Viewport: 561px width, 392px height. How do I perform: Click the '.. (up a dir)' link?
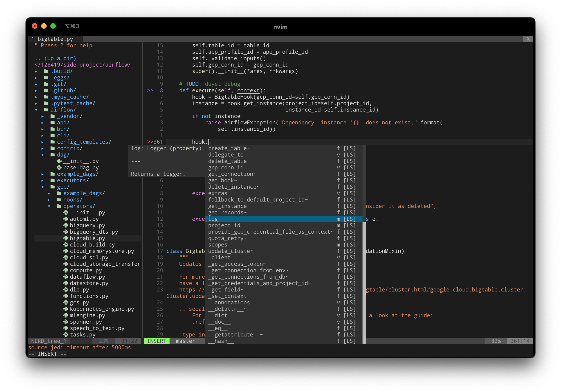(55, 58)
